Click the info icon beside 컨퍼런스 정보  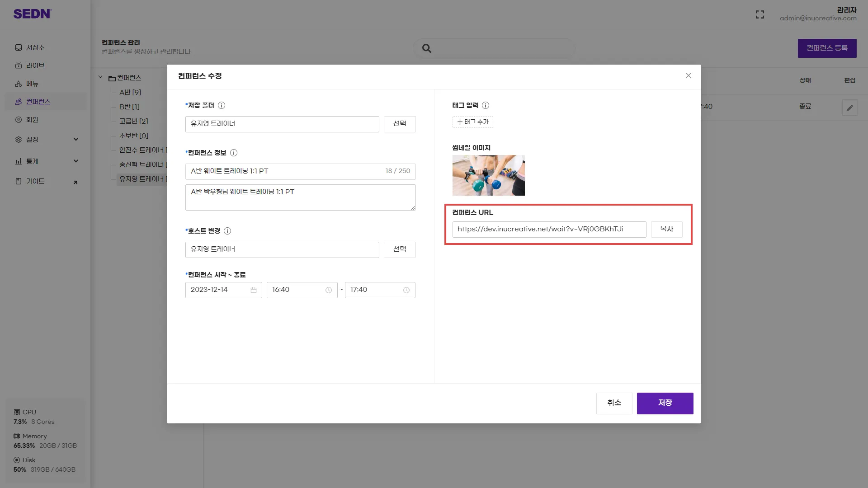coord(234,153)
